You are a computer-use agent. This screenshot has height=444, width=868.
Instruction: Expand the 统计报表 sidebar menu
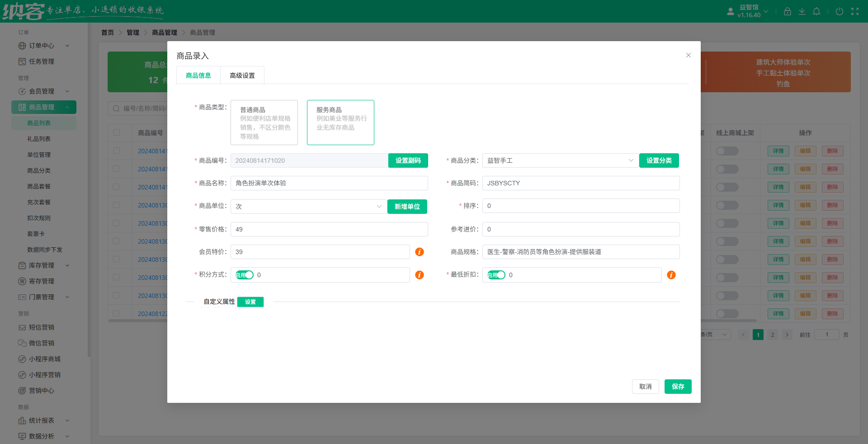pos(67,420)
